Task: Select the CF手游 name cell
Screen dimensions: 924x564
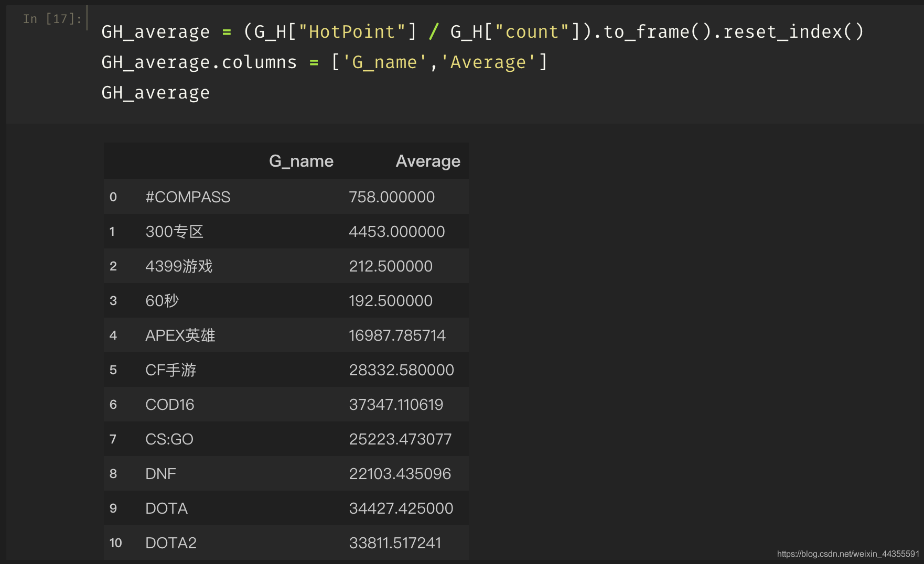Action: point(170,370)
